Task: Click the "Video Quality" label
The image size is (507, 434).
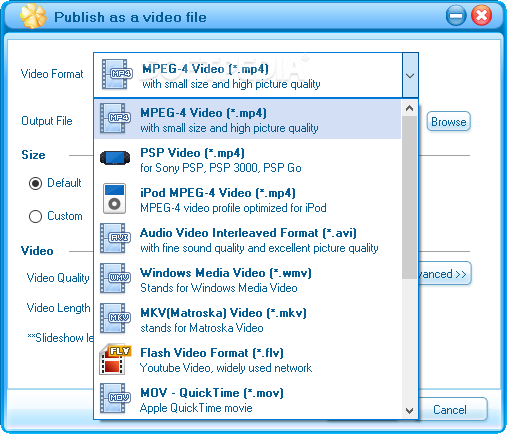Action: click(58, 278)
